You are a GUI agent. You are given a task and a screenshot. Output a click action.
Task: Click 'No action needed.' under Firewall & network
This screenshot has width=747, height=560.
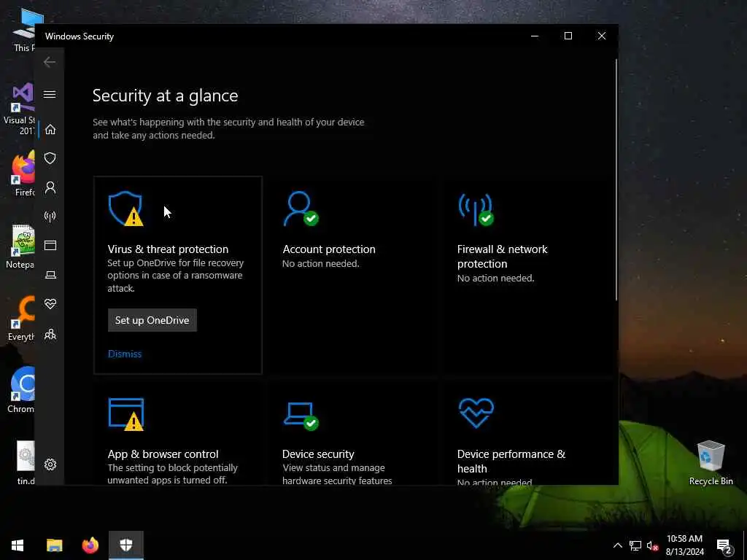coord(495,278)
